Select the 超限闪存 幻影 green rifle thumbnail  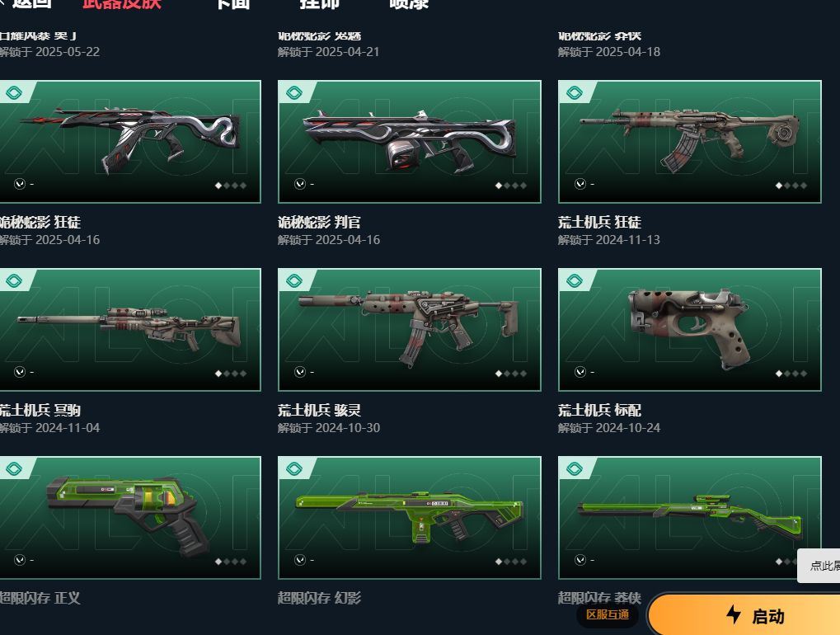[x=410, y=518]
